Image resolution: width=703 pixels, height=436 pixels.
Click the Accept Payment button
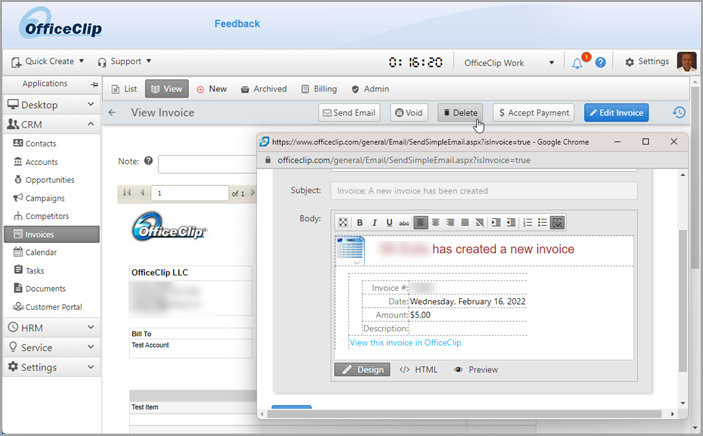coord(534,113)
